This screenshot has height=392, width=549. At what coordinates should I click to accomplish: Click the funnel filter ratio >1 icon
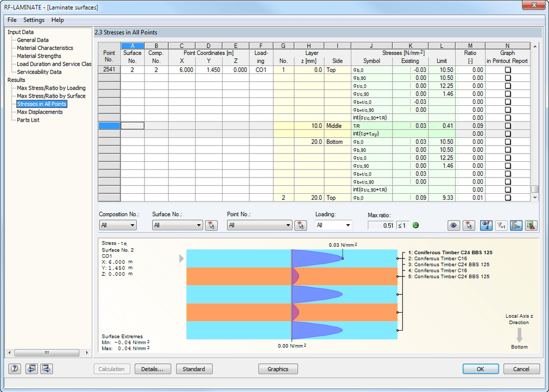coord(501,225)
